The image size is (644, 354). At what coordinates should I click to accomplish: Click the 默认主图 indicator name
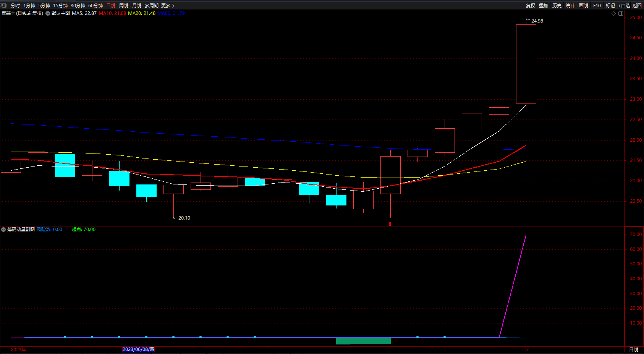(61, 13)
